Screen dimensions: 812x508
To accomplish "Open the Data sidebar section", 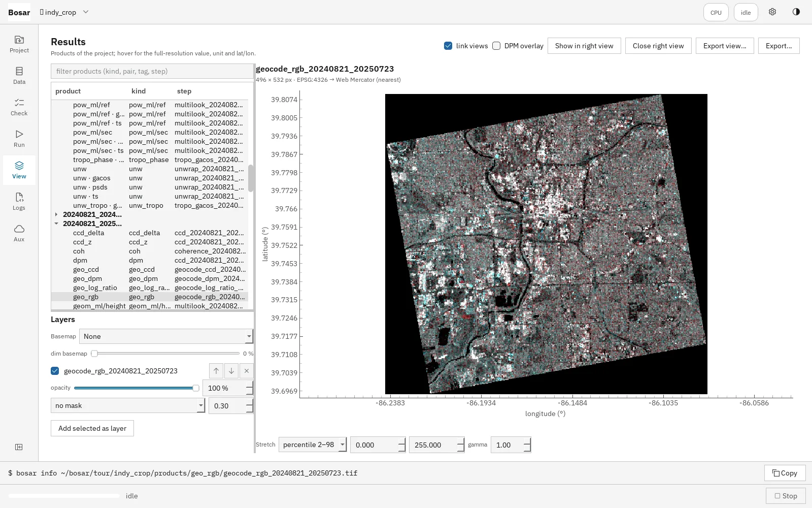I will point(19,76).
